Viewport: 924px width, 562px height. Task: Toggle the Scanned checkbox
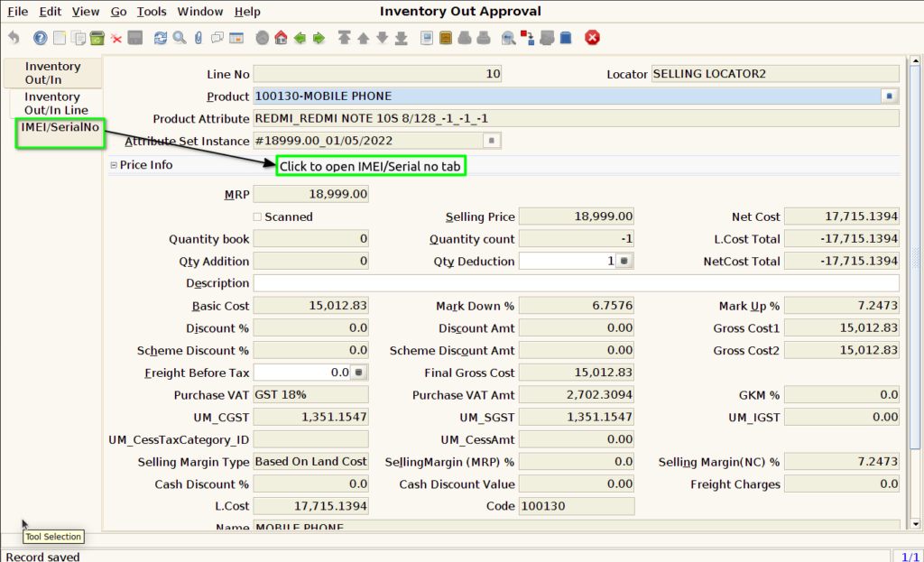point(257,217)
